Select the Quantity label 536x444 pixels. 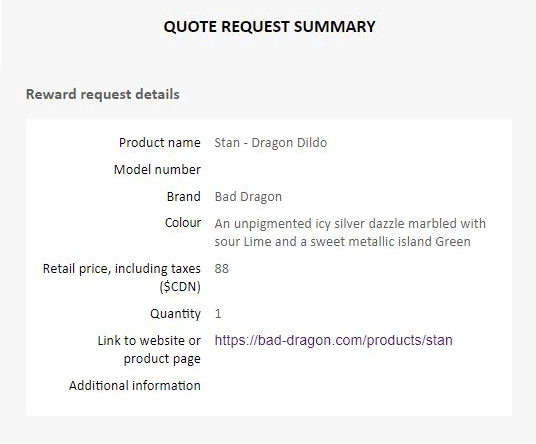tap(175, 313)
